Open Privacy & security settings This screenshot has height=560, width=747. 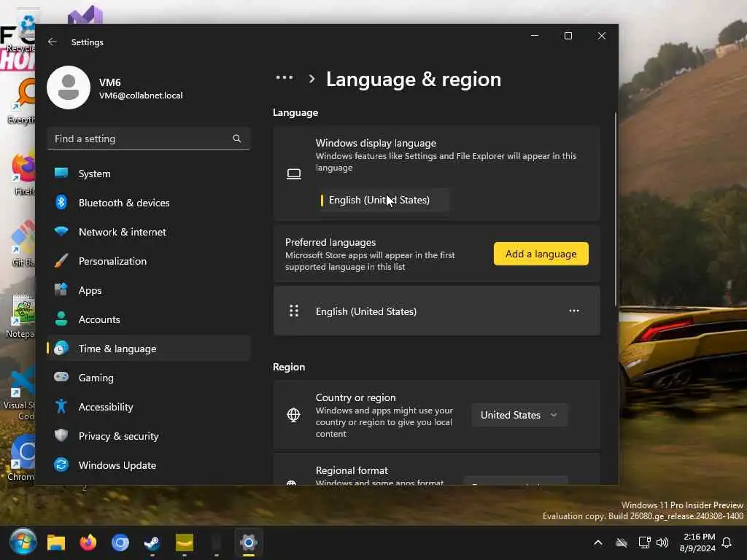pos(149,436)
